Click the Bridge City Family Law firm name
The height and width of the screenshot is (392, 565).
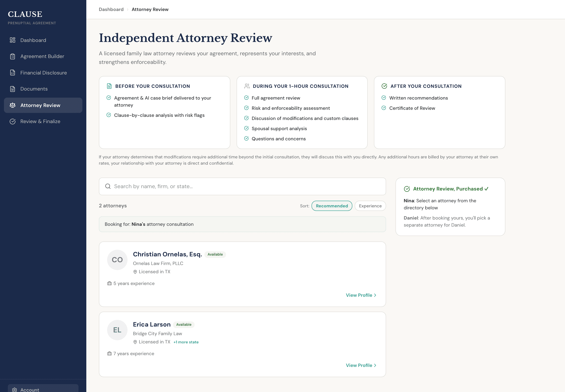coord(157,334)
